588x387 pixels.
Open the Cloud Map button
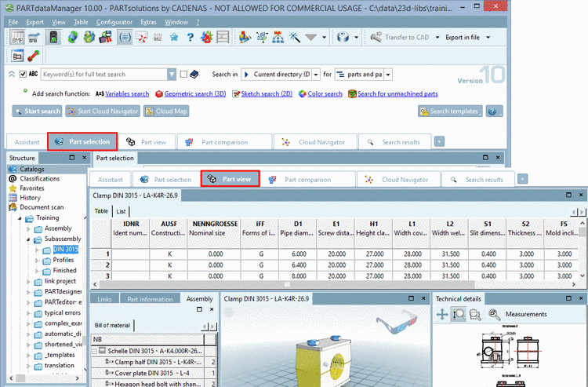[x=166, y=111]
